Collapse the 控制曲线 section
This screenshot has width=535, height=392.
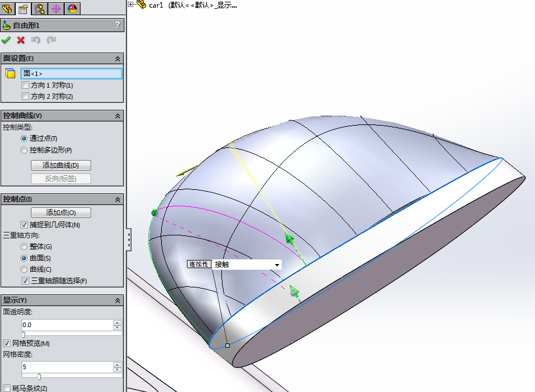(x=117, y=116)
